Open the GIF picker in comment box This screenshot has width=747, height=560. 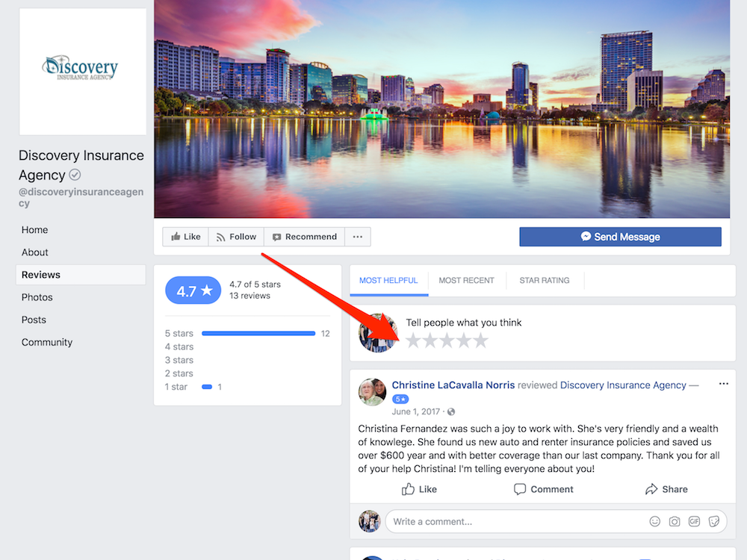[694, 521]
